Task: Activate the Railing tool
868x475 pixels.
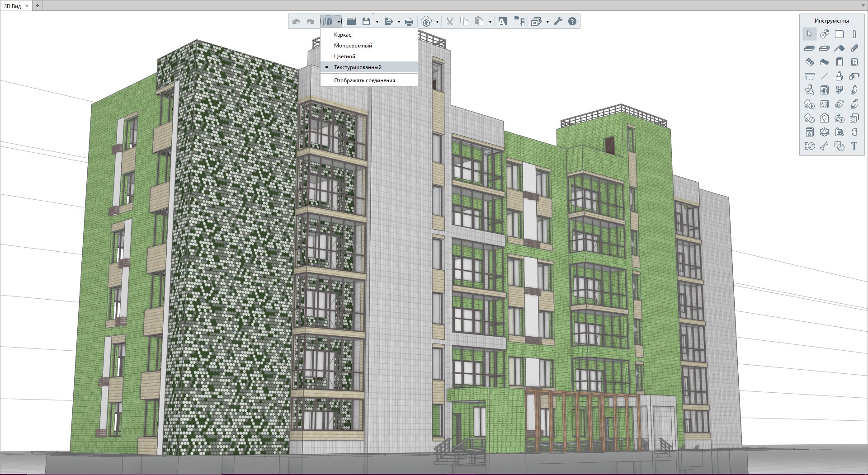Action: 810,76
